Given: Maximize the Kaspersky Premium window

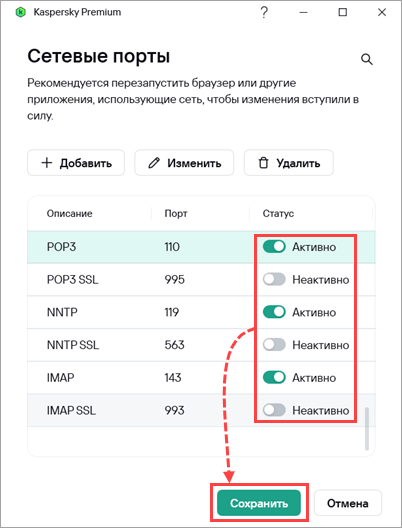Looking at the screenshot, I should click(342, 12).
